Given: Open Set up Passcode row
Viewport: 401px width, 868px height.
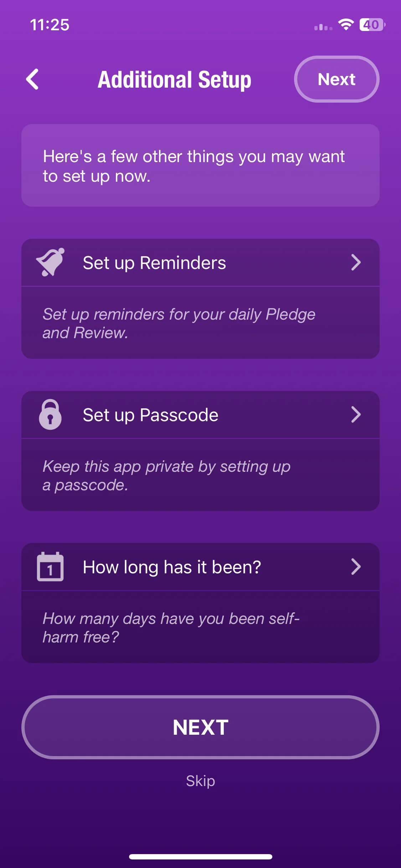Looking at the screenshot, I should (x=200, y=415).
